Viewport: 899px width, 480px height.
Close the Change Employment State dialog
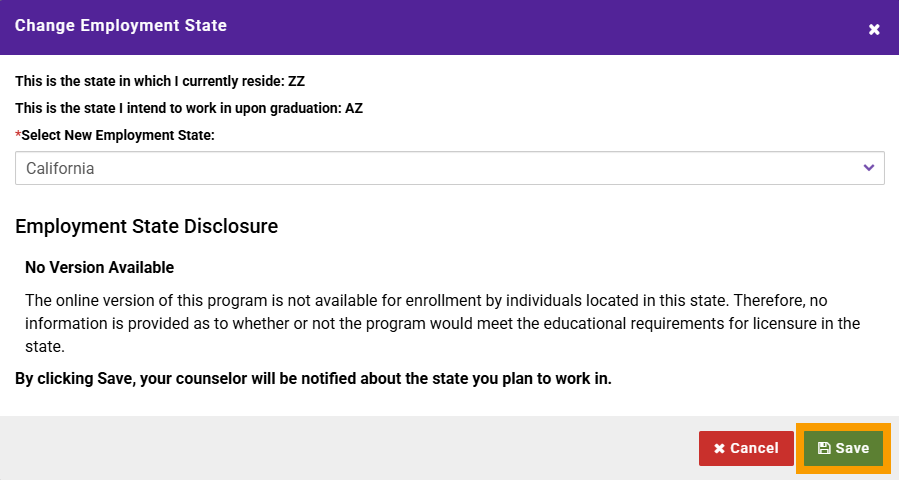click(874, 29)
